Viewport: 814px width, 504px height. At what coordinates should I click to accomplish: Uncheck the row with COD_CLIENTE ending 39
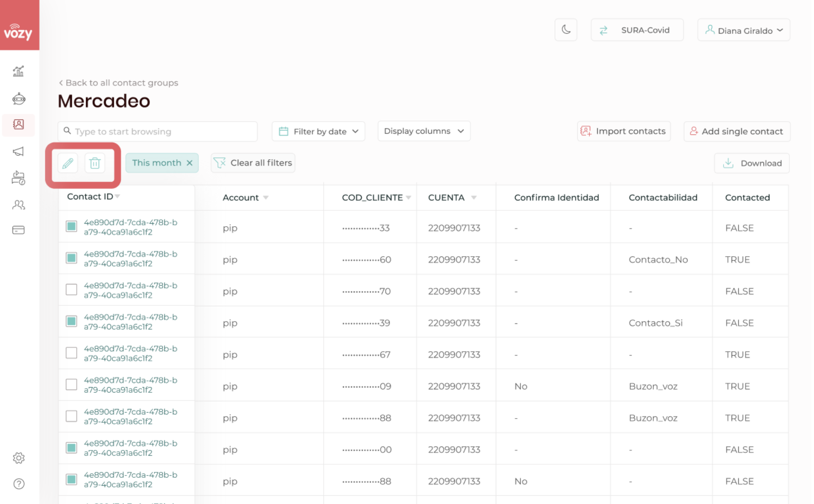tap(71, 321)
